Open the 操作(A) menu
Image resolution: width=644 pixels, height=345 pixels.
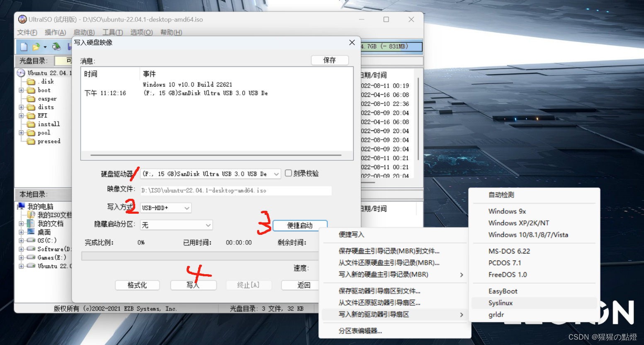pos(55,32)
